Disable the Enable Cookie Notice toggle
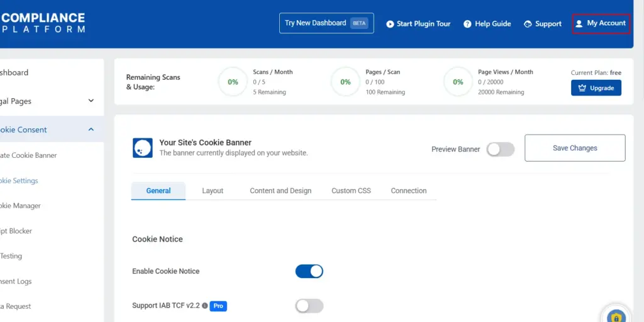This screenshot has width=644, height=322. click(309, 271)
